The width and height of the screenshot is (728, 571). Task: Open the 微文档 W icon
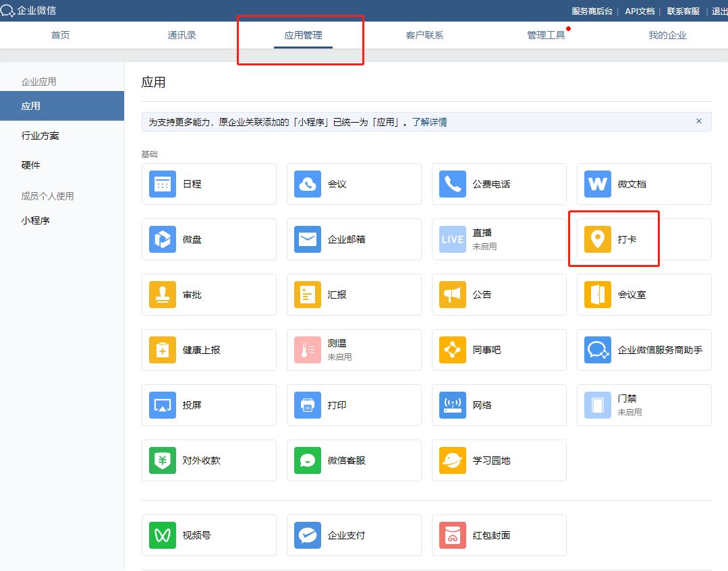[598, 184]
